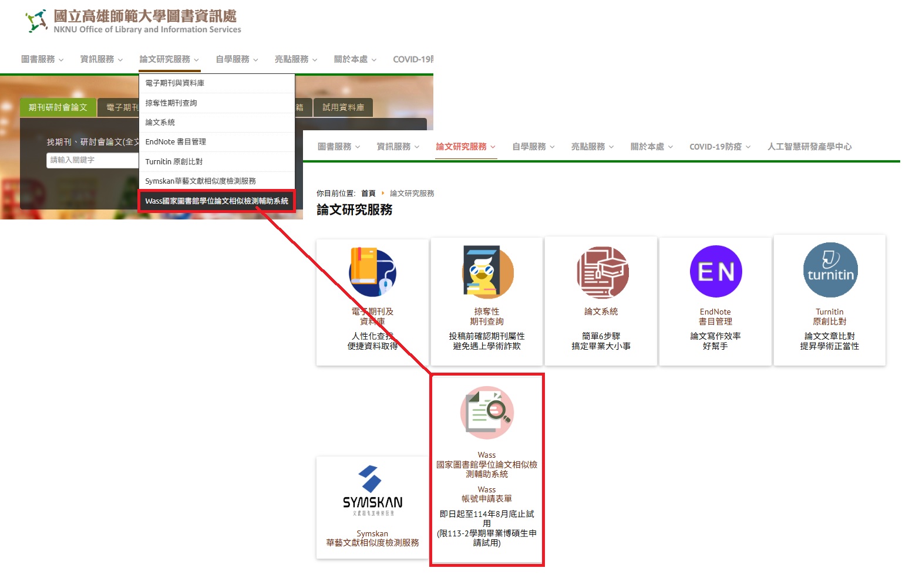The width and height of the screenshot is (909, 588).
Task: Expand 亮點服務 dropdown in lower nav bar
Action: 592,147
